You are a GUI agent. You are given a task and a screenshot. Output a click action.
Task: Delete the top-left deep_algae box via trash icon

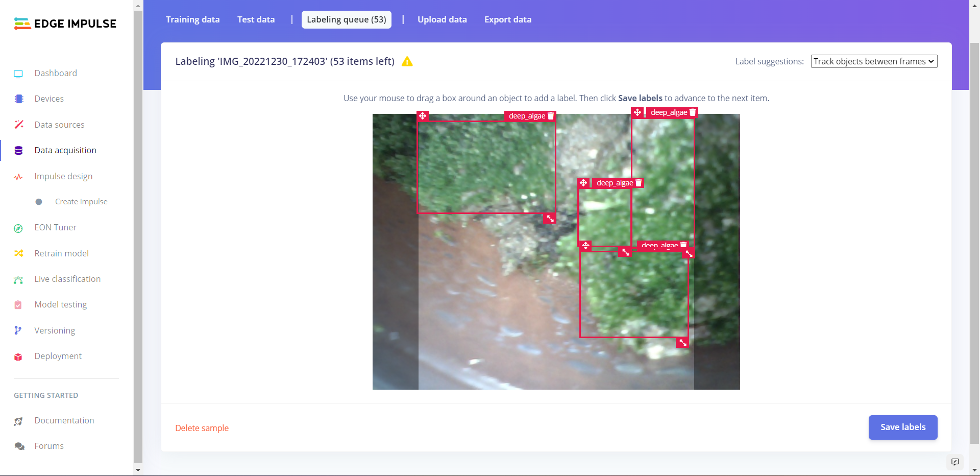pyautogui.click(x=551, y=116)
